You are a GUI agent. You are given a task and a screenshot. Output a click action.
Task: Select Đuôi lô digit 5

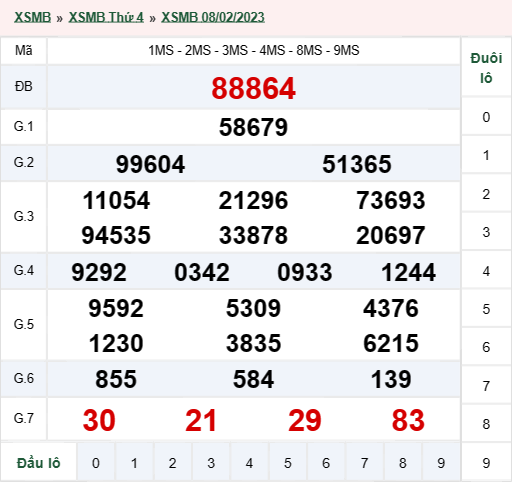click(x=486, y=309)
